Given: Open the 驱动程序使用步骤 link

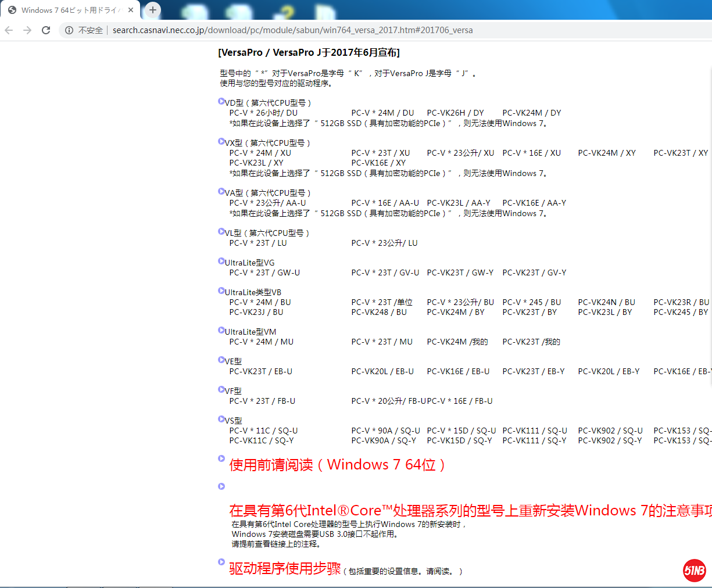Looking at the screenshot, I should tap(285, 569).
